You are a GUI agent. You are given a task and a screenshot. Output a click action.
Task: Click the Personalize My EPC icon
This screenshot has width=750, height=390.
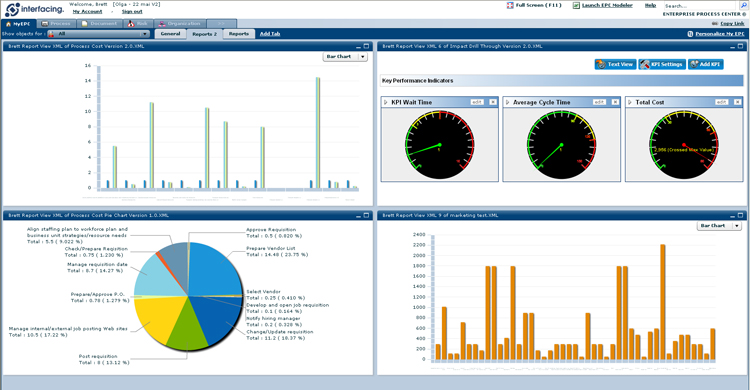point(690,34)
